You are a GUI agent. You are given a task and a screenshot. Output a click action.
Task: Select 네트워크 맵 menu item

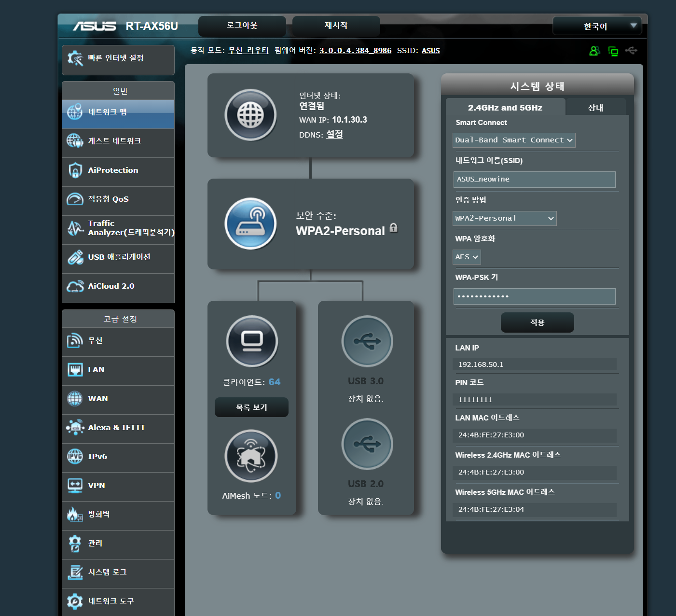[118, 114]
